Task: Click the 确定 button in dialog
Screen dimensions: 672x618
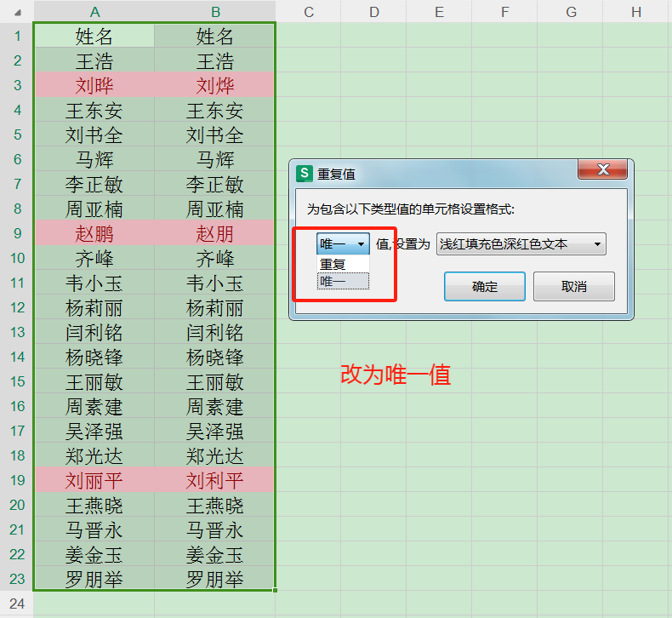Action: (484, 286)
